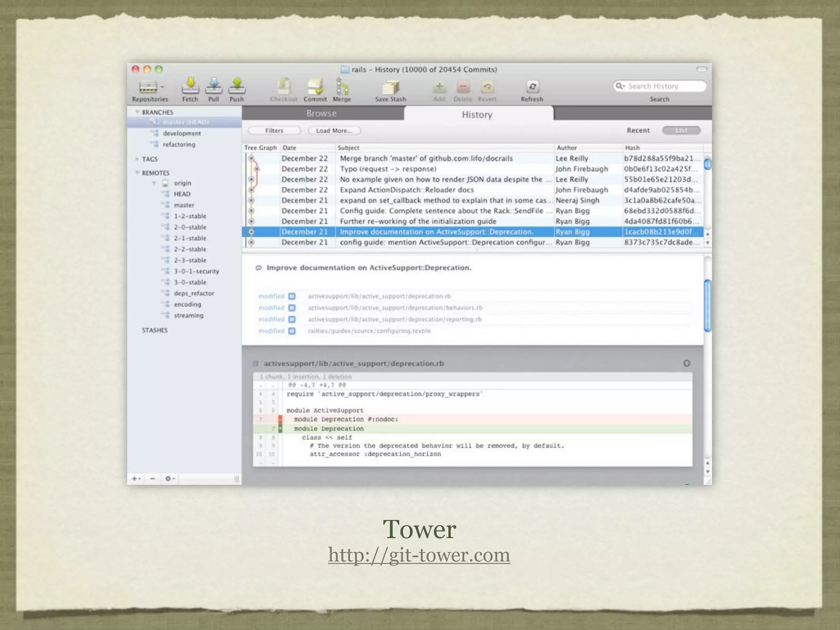The image size is (840, 630).
Task: Open file activesupport/lib/active_support/deprecation/behaviors.rb
Action: (x=395, y=308)
